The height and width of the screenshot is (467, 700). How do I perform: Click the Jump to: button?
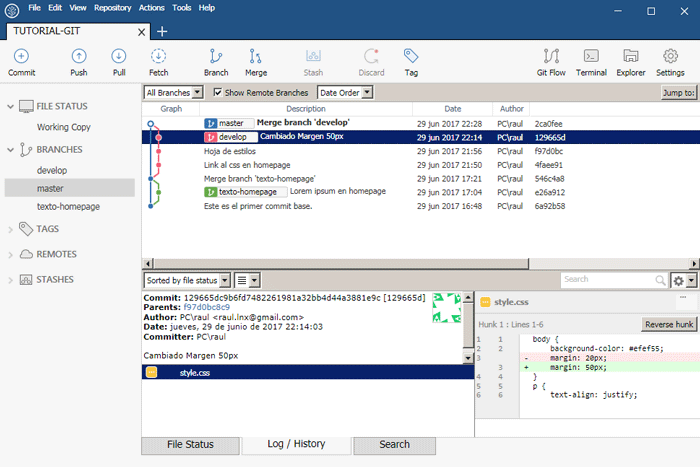[x=677, y=93]
